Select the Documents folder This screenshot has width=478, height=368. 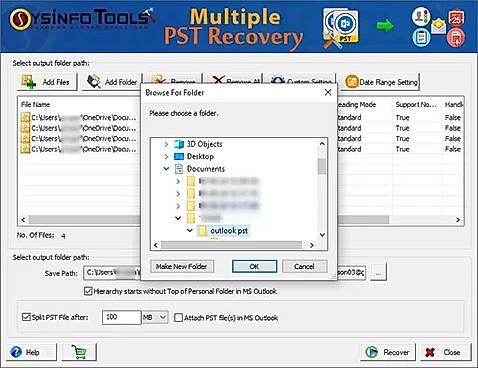coord(206,169)
